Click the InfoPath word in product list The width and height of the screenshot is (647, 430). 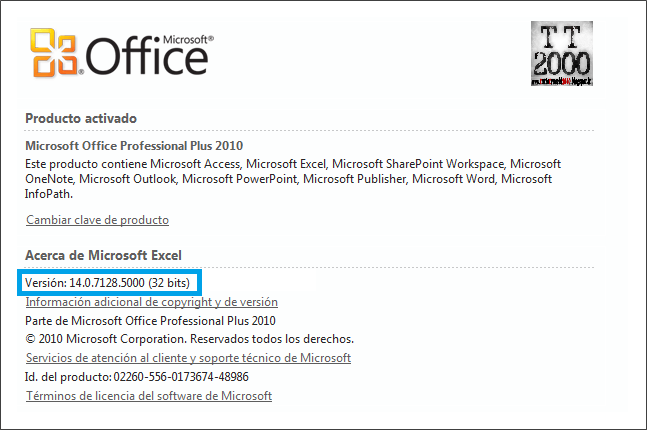(48, 194)
